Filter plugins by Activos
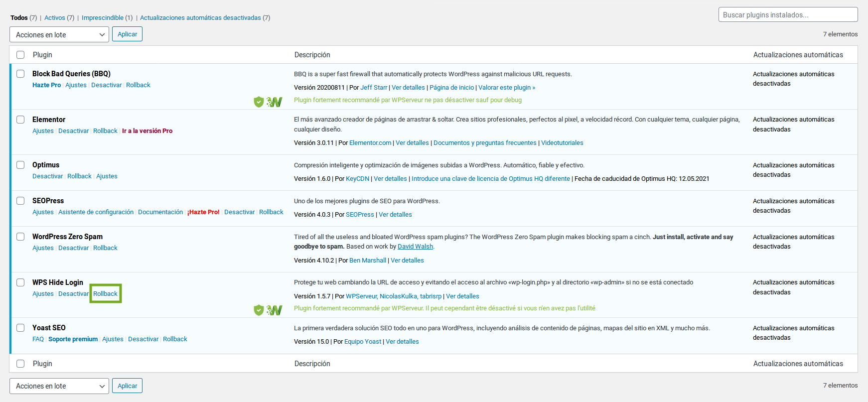 coord(55,17)
